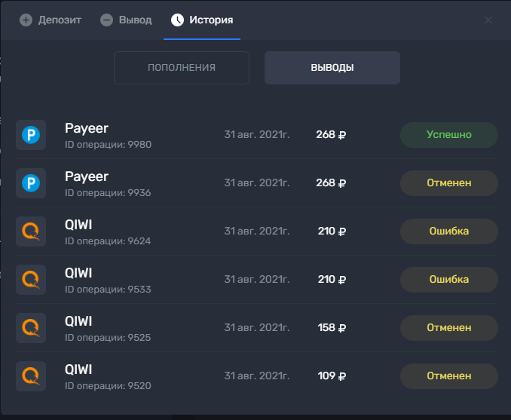511x420 pixels.
Task: Click Отменен status for operation 9936
Action: [449, 183]
